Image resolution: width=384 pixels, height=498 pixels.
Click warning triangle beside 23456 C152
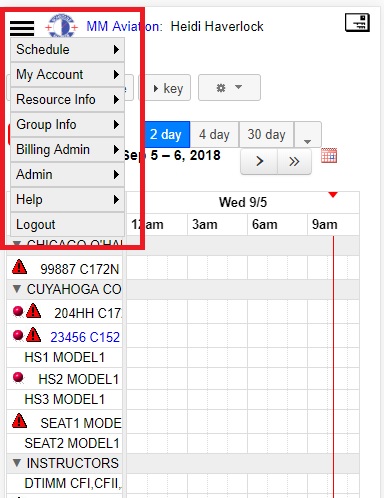point(33,335)
